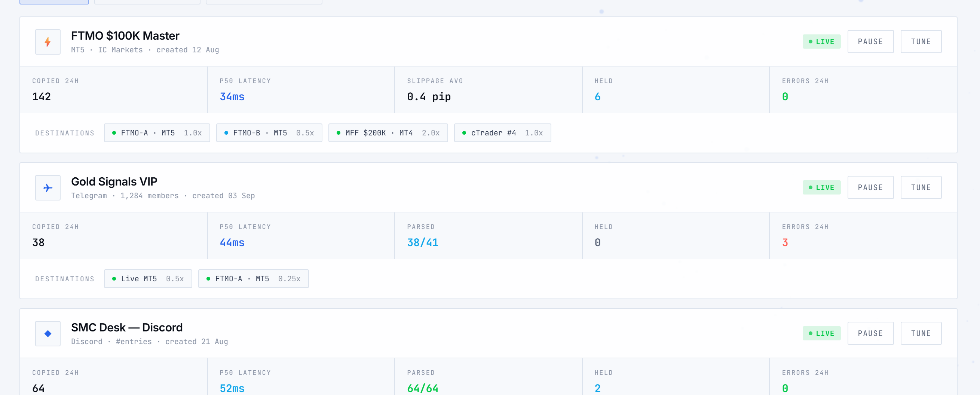The width and height of the screenshot is (980, 395).
Task: Click the LIVE badge on SMC Desk Discord
Action: 821,333
